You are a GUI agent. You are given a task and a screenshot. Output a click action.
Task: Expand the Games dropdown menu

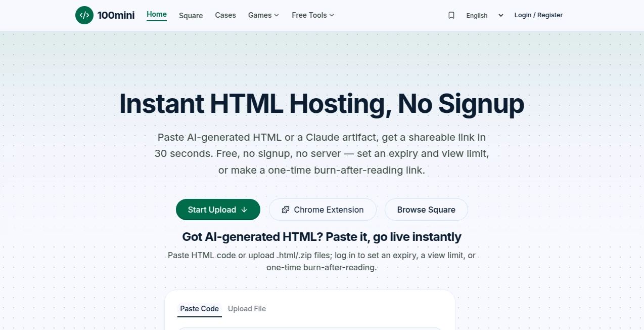click(x=263, y=15)
